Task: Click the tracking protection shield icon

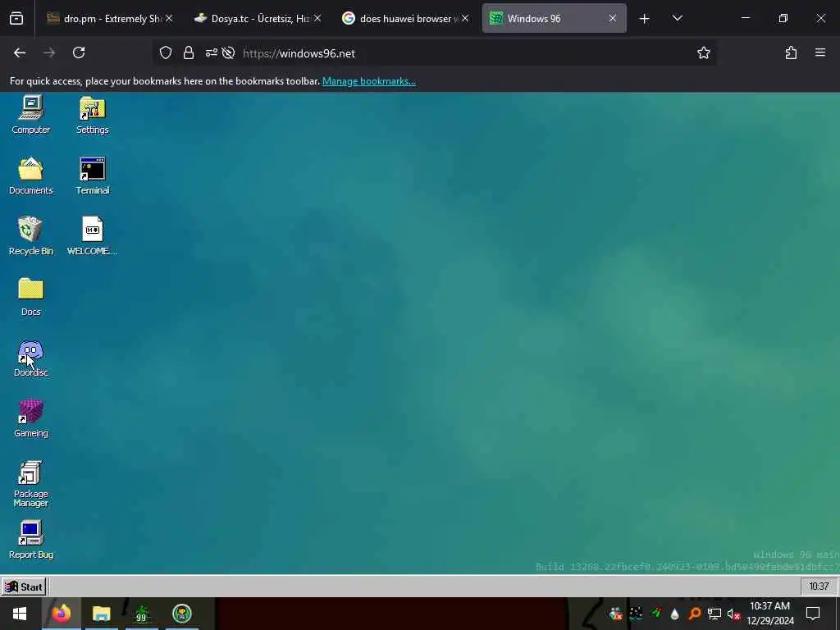Action: 166,52
